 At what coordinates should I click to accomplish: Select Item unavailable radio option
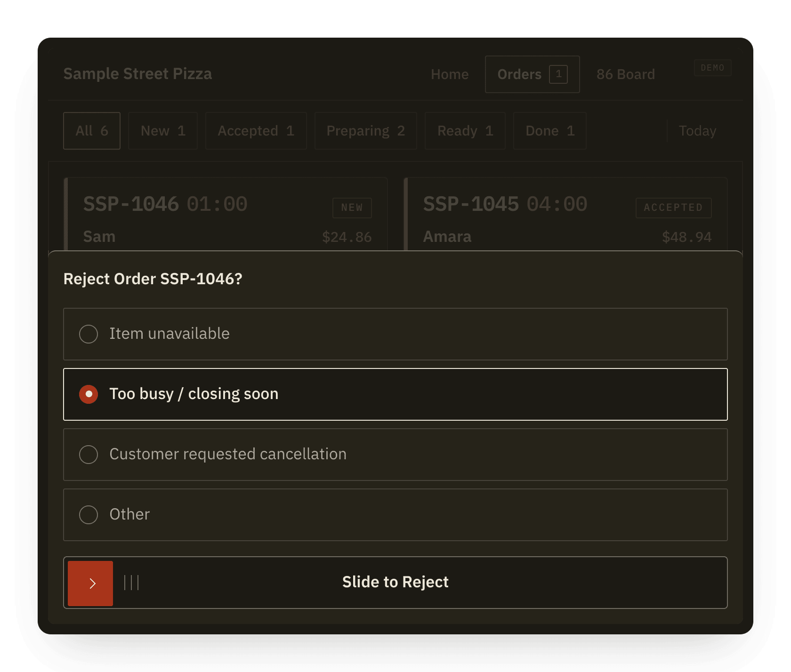(x=395, y=334)
